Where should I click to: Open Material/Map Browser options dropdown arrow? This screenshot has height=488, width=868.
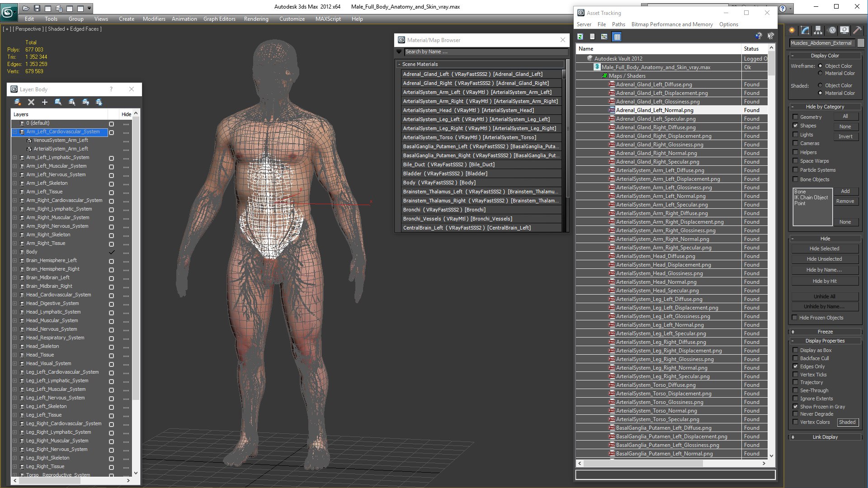click(399, 52)
